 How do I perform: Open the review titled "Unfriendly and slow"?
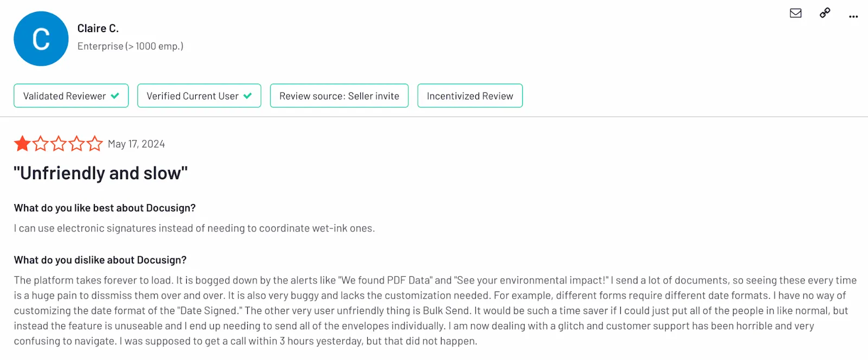point(100,173)
